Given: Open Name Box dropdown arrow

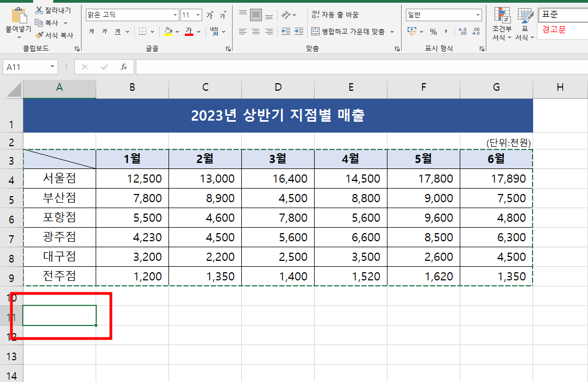Looking at the screenshot, I should point(53,67).
